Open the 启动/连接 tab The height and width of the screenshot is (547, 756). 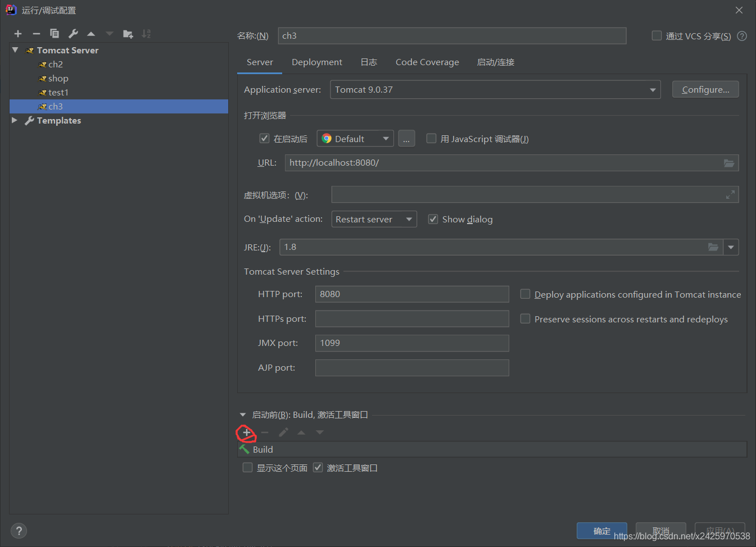click(496, 62)
